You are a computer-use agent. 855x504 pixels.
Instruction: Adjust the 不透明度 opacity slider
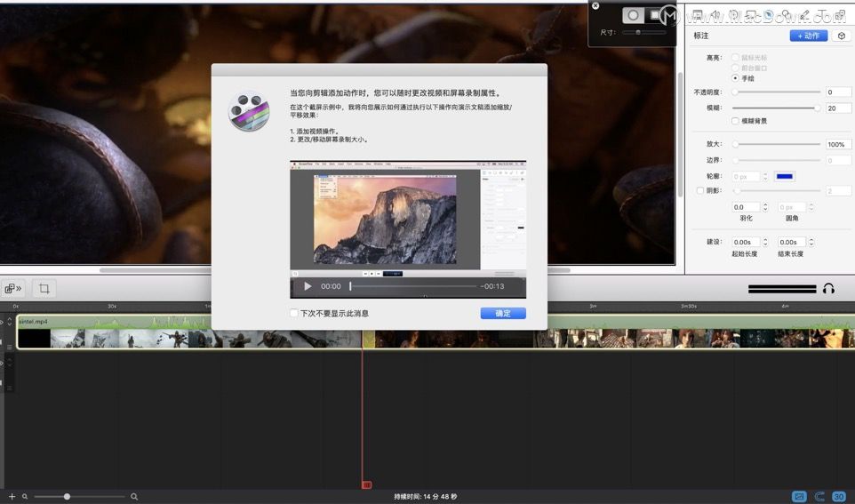coord(777,92)
